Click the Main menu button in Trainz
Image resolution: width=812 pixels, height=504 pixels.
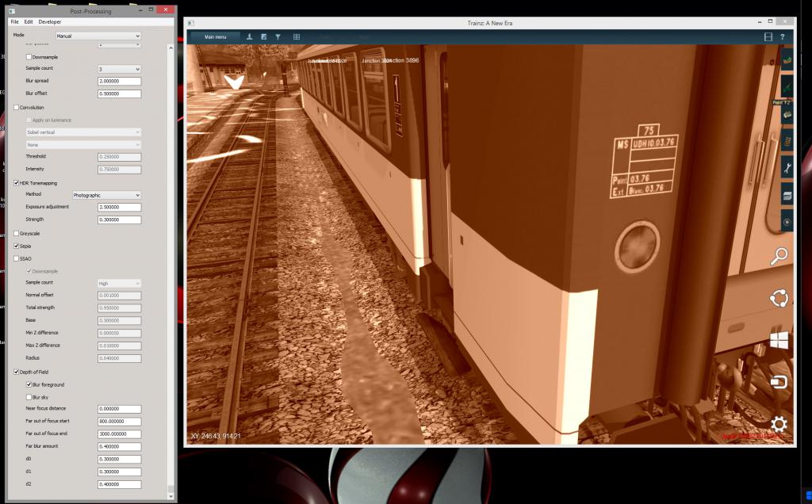pos(216,36)
